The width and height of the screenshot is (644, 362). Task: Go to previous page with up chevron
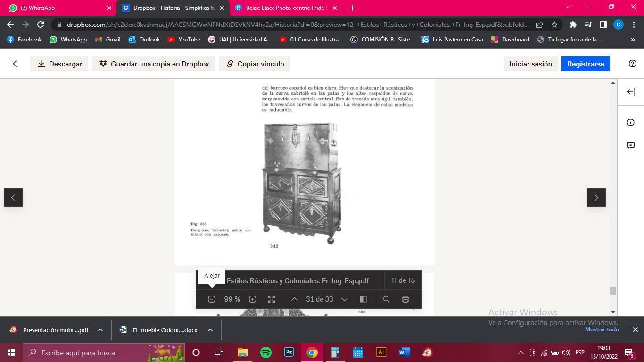tap(295, 299)
